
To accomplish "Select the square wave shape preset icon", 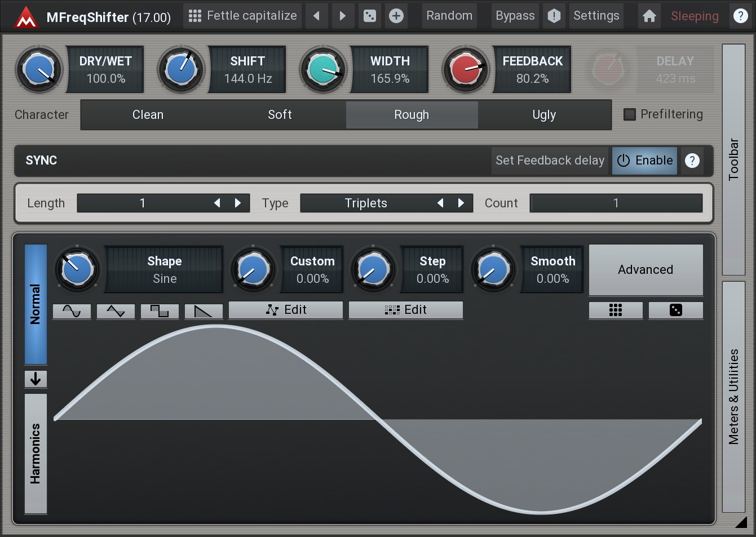I will tap(160, 311).
